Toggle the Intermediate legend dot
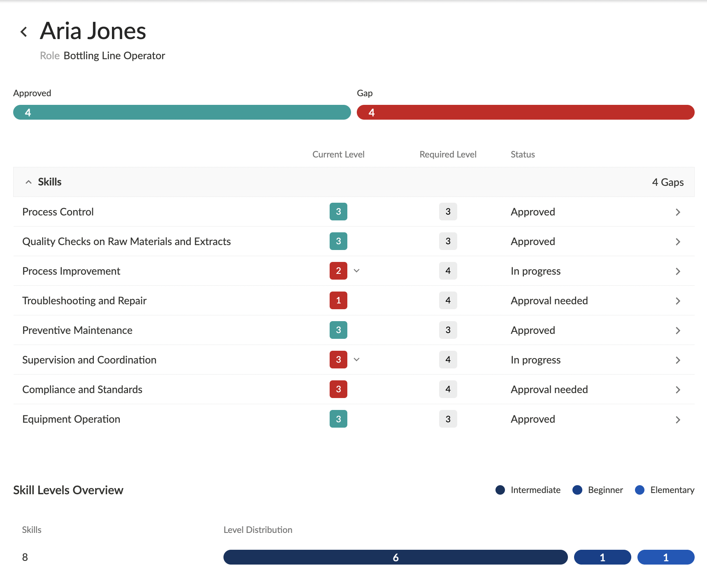Screen dimensions: 707x588 coord(500,490)
